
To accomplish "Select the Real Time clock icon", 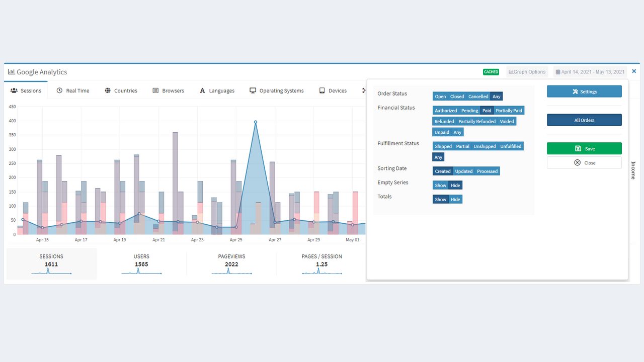I will (x=60, y=90).
